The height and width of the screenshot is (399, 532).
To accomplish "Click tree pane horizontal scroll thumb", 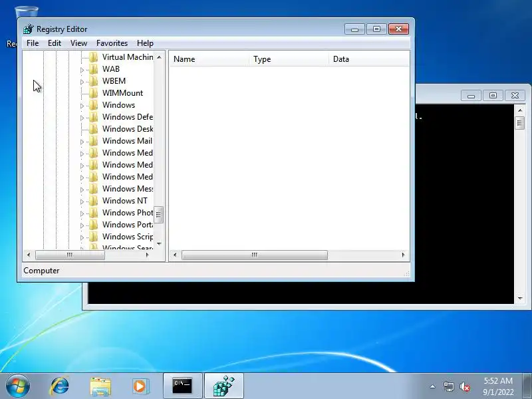I will click(70, 255).
